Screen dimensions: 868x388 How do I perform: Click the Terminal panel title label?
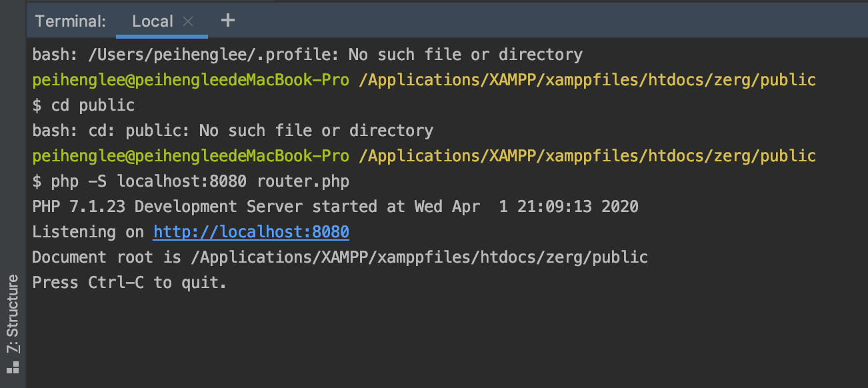[71, 21]
